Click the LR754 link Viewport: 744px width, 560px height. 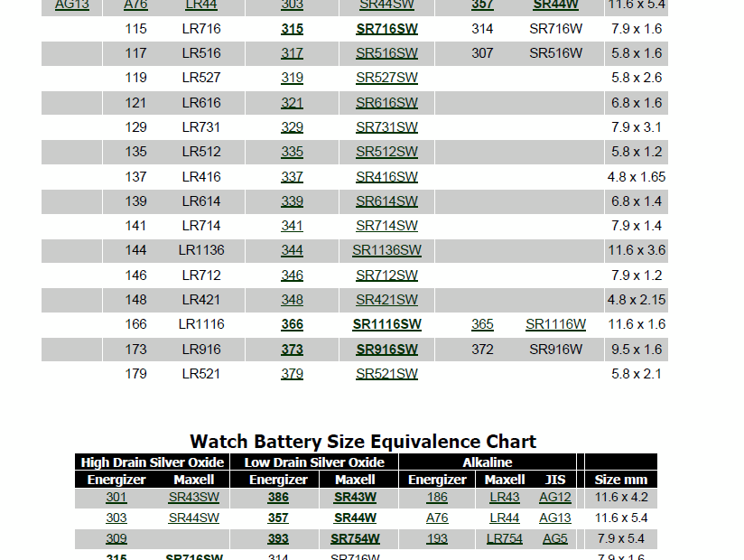tap(505, 538)
